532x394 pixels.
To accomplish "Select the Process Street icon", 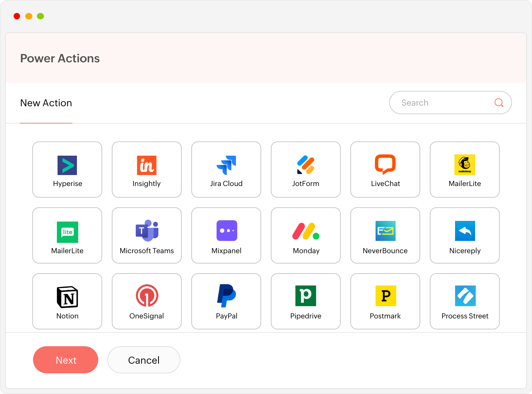I will tap(465, 296).
